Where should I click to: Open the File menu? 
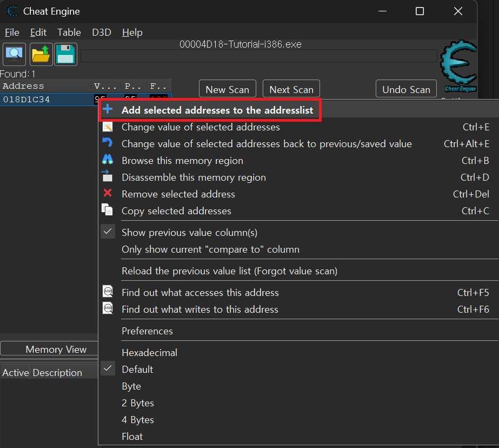point(12,32)
